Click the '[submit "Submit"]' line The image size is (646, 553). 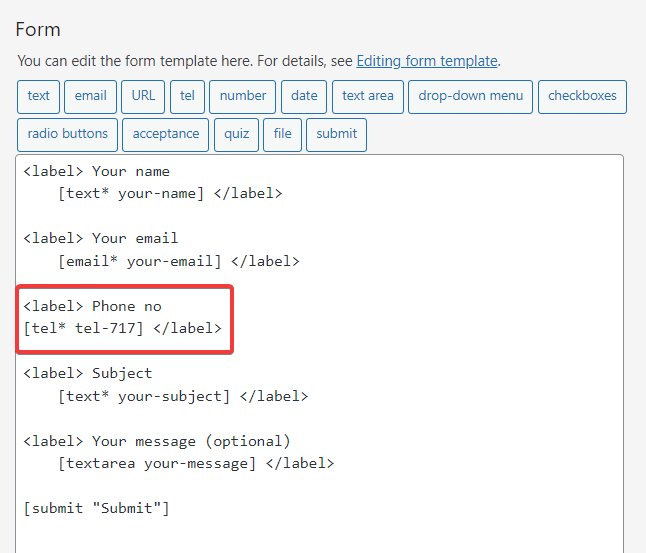96,509
